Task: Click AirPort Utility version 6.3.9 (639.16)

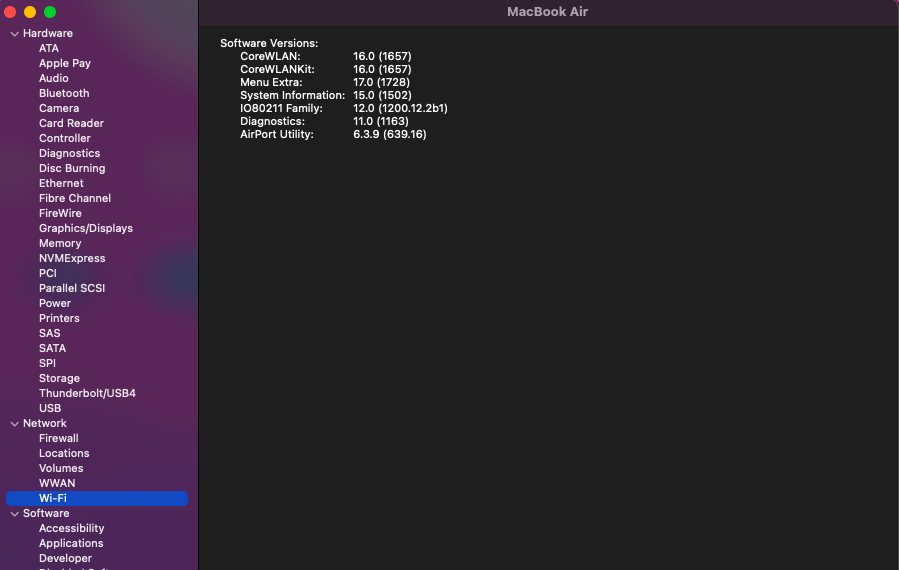Action: pos(390,134)
